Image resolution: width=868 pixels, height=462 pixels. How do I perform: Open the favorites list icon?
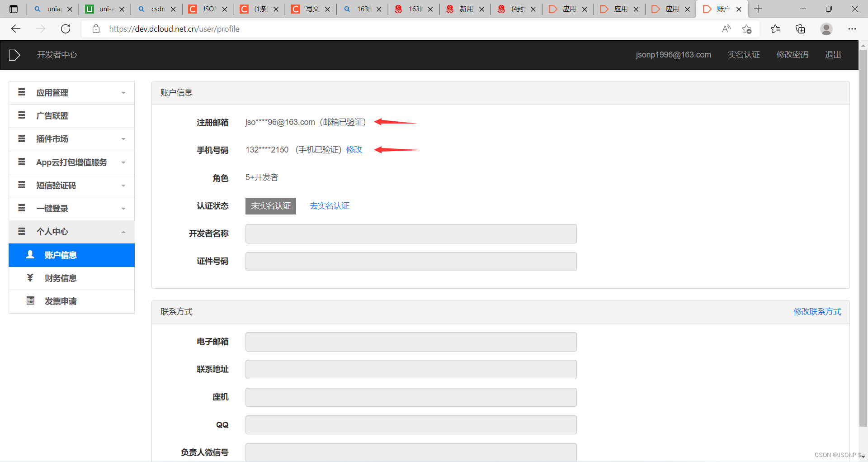[x=775, y=29]
